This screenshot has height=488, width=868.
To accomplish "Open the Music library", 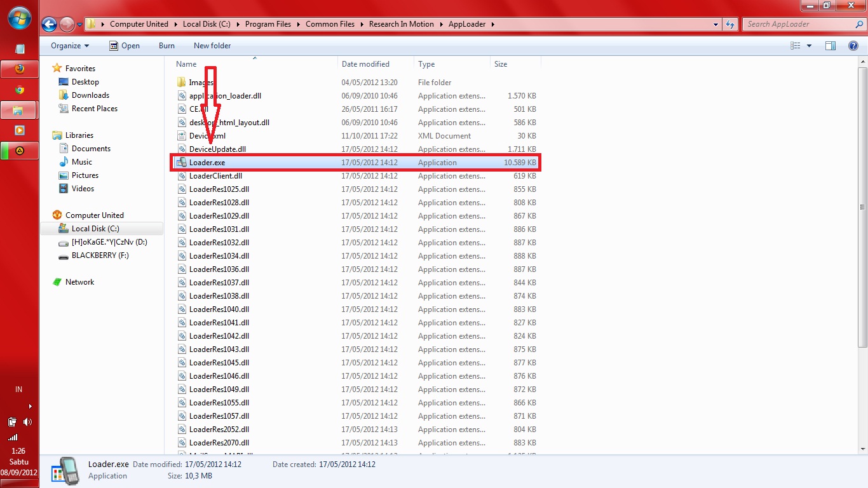I will pyautogui.click(x=82, y=162).
